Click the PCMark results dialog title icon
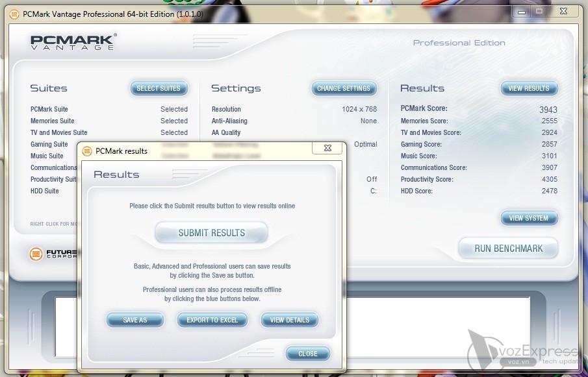The height and width of the screenshot is (377, 588). [x=87, y=151]
